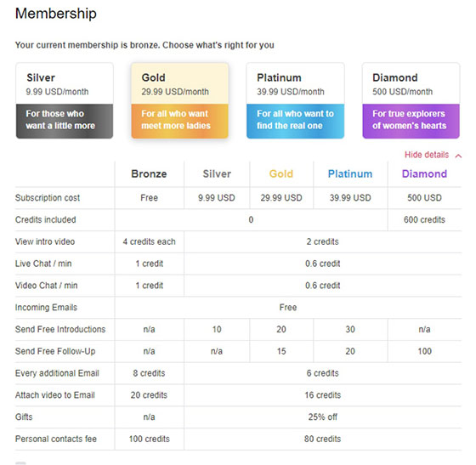Screen dimensions: 476x465
Task: Click the Membership page heading
Action: tap(56, 14)
